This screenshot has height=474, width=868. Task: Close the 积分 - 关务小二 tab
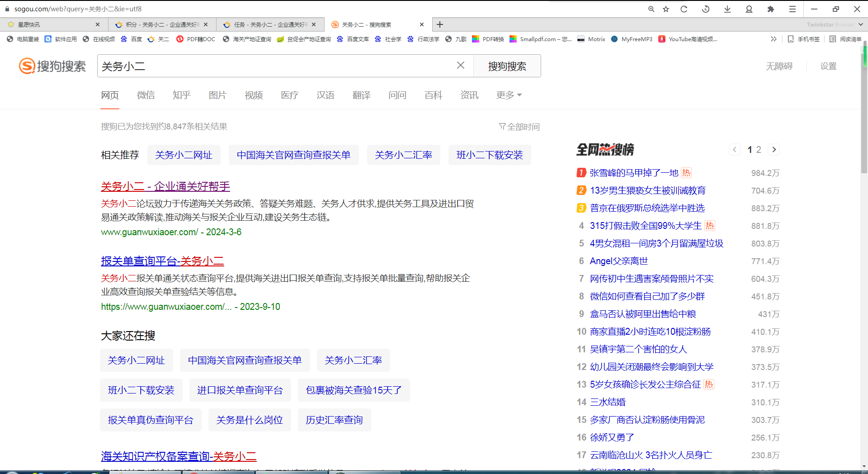tap(206, 24)
